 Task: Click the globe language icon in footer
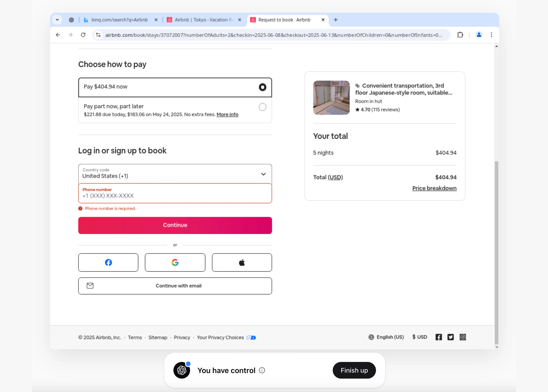[371, 337]
